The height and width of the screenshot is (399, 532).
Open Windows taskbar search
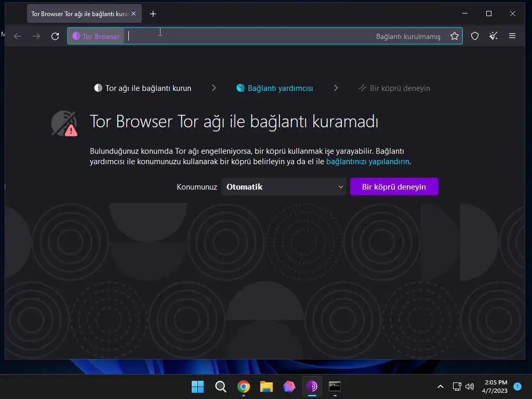221,387
